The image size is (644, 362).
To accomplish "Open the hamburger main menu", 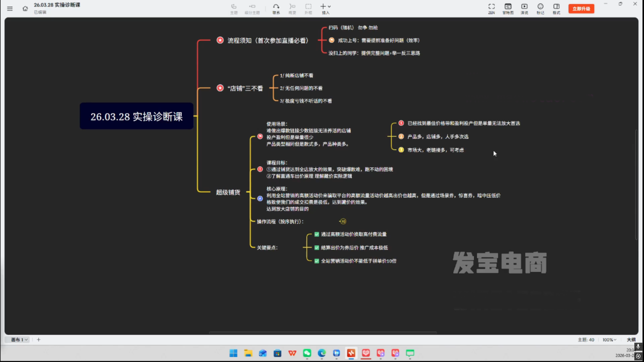I will (x=10, y=8).
